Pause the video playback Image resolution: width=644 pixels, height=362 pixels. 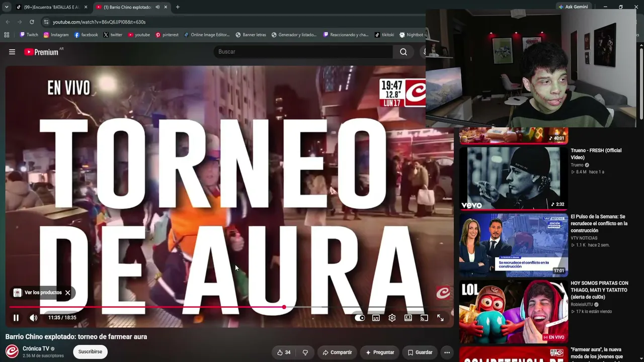click(16, 318)
